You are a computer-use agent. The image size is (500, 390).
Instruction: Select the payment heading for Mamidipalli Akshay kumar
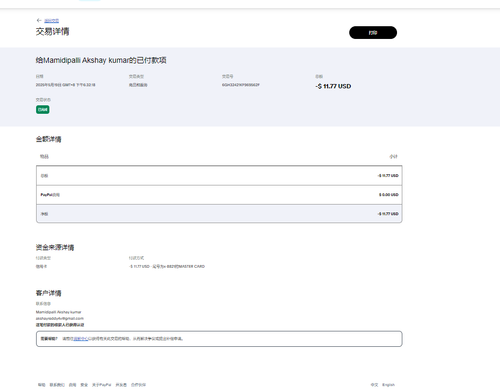pos(101,60)
